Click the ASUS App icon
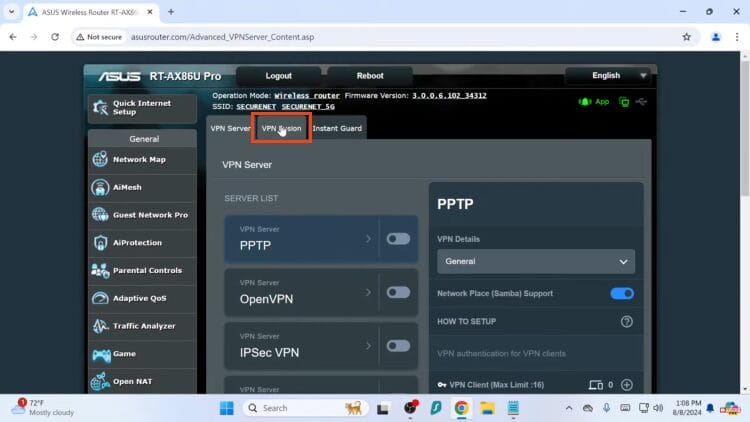 [x=594, y=101]
